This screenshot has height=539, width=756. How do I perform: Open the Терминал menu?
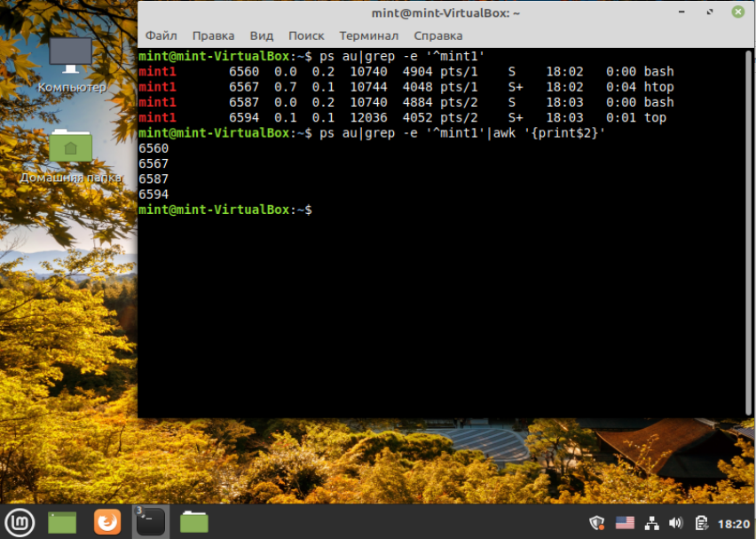tap(369, 36)
